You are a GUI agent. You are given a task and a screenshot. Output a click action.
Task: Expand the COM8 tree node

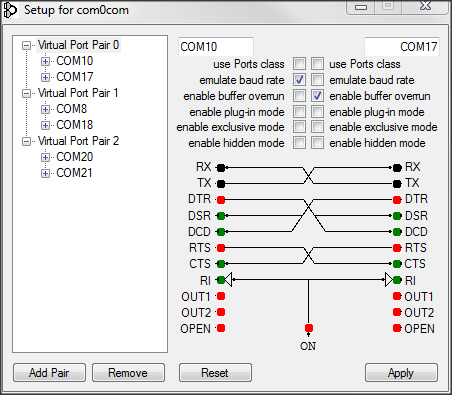(x=45, y=109)
